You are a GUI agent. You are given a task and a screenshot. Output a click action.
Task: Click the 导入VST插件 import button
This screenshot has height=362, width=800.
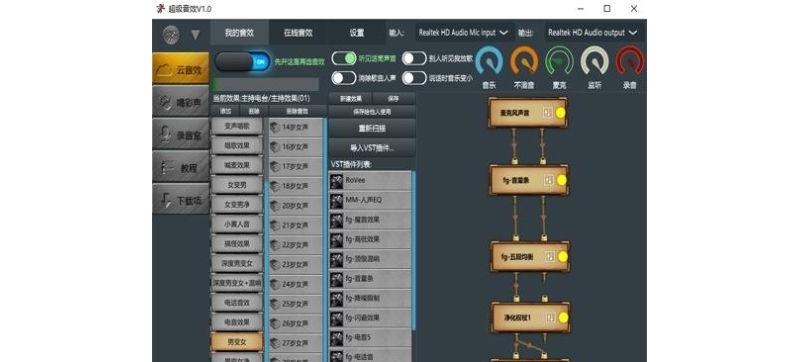tap(372, 148)
